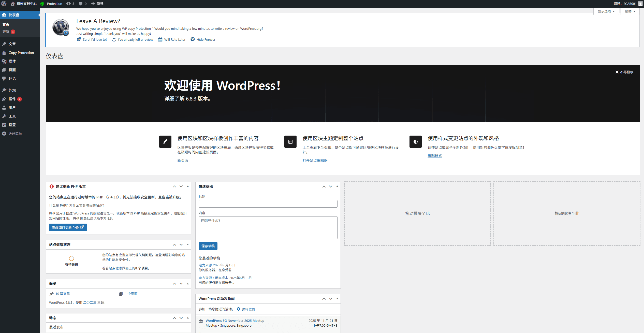
Task: Click the Protection shield icon in admin bar
Action: [x=42, y=4]
